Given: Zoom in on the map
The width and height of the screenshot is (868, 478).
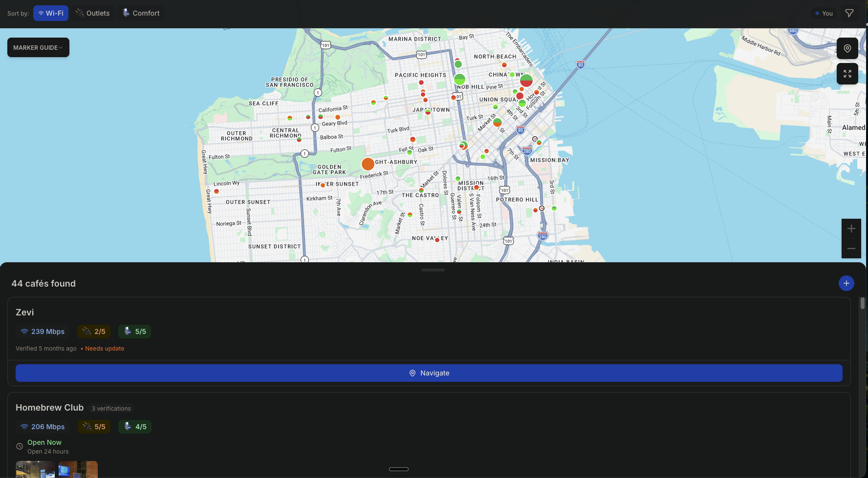Looking at the screenshot, I should pos(851,229).
